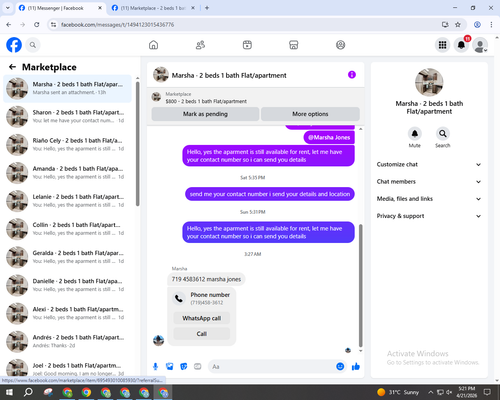Open a new browser tab

coord(207,8)
